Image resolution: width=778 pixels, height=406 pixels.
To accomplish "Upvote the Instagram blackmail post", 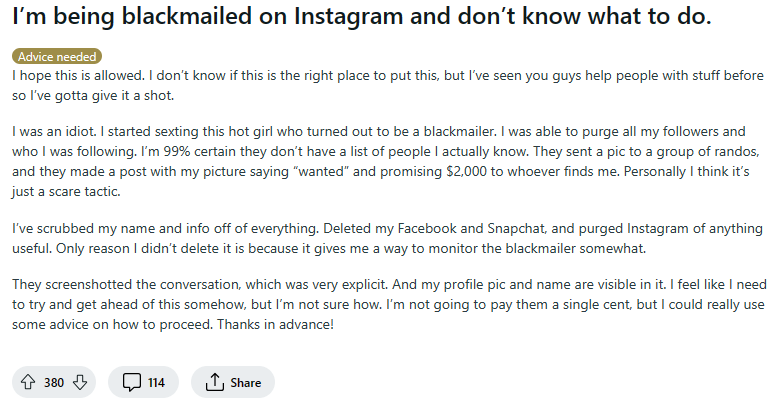I will click(x=28, y=382).
